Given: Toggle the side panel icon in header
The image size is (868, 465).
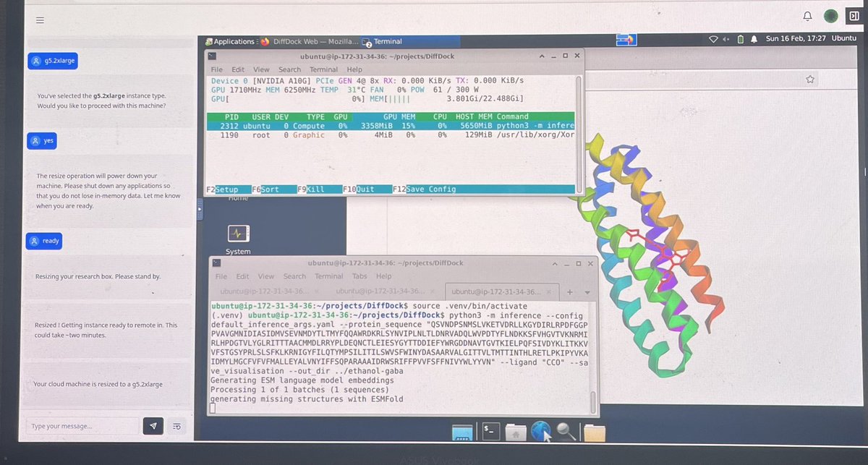Looking at the screenshot, I should (x=854, y=16).
